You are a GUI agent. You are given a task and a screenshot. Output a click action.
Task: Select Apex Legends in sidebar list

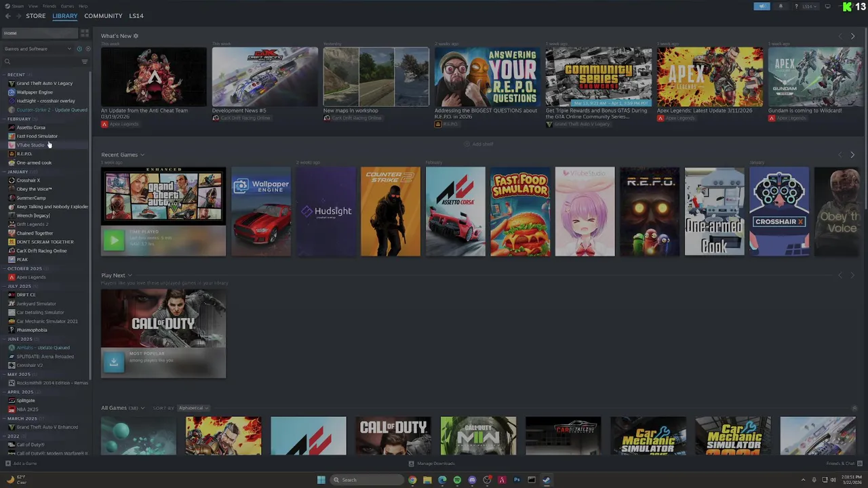click(x=31, y=277)
